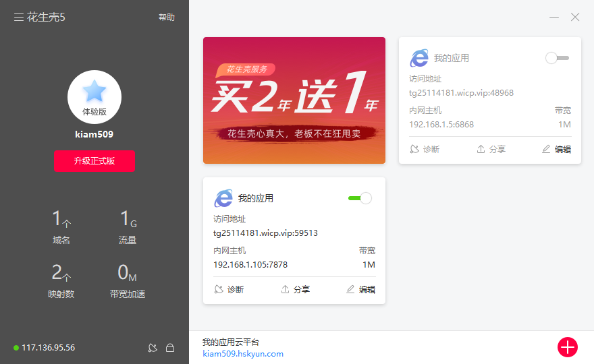Viewport: 594px width, 364px height.
Task: Click 诊断 on the 59513 app card
Action: (229, 289)
